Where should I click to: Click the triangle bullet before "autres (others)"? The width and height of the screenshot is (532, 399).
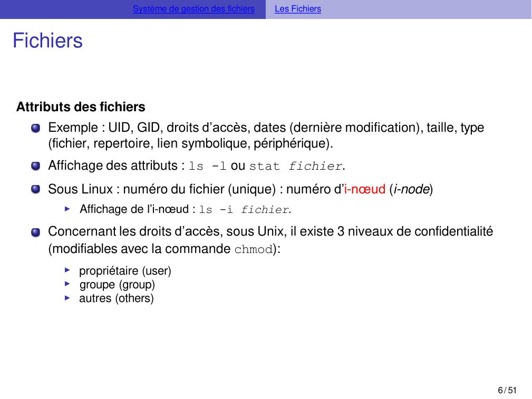coord(67,298)
